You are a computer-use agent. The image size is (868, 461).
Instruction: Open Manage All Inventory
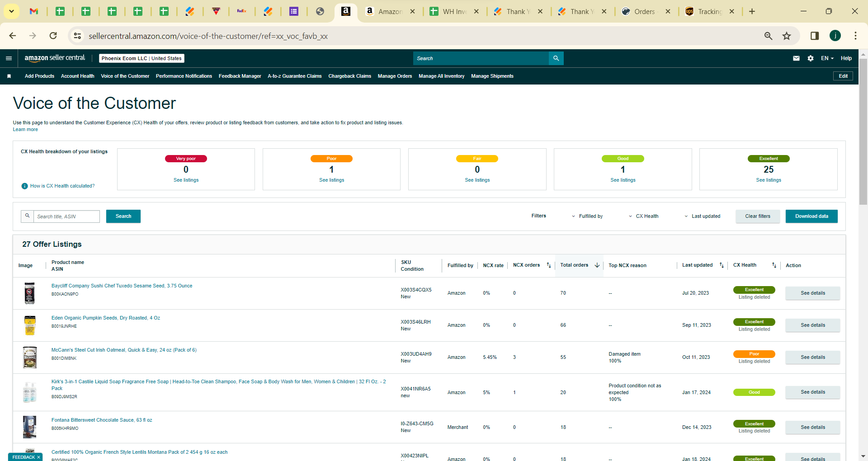[x=442, y=76]
